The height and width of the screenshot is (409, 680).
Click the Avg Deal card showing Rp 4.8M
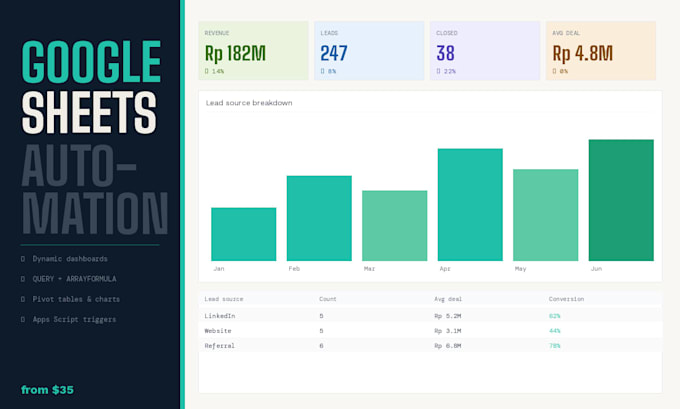click(601, 51)
